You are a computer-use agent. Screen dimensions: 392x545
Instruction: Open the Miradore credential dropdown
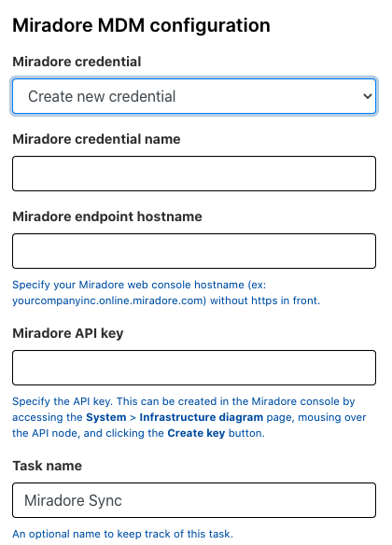(x=194, y=96)
